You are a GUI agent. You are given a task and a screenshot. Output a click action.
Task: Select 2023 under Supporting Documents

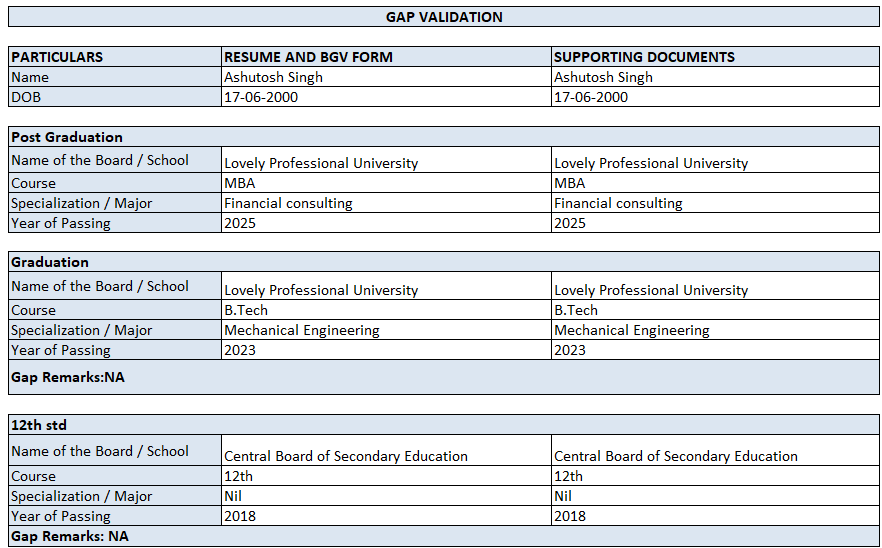[x=570, y=350]
